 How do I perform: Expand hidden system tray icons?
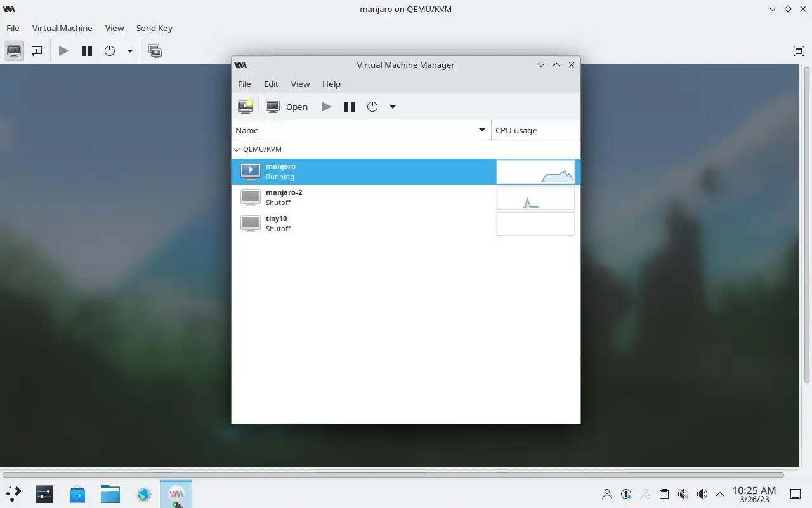point(719,494)
